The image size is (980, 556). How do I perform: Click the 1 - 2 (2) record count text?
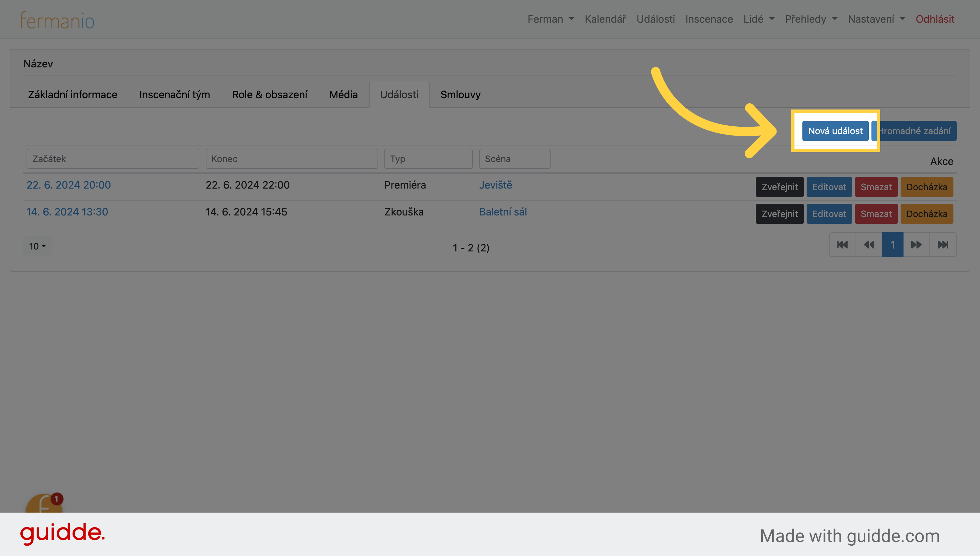[x=471, y=248]
